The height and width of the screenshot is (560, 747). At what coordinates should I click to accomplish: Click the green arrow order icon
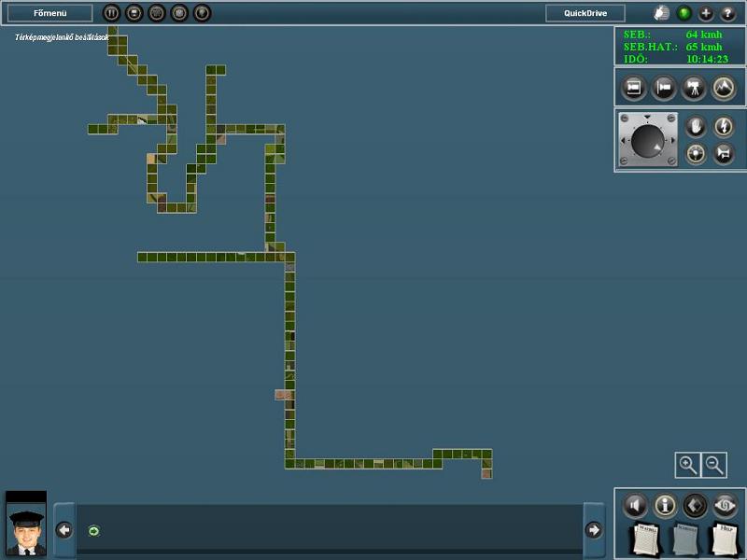[x=94, y=530]
